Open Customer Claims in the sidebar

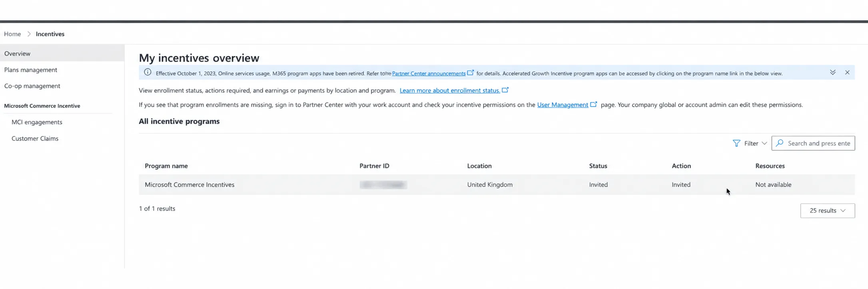35,139
